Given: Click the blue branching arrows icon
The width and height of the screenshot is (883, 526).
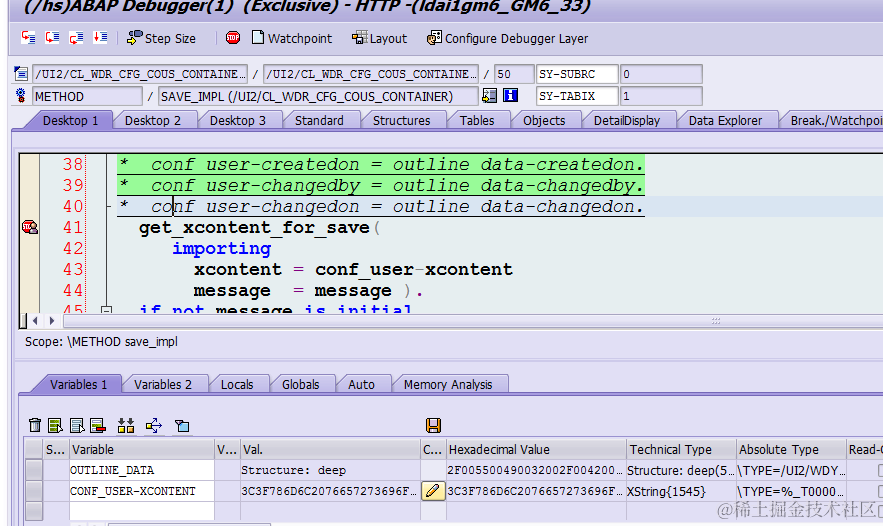Looking at the screenshot, I should coord(154,425).
